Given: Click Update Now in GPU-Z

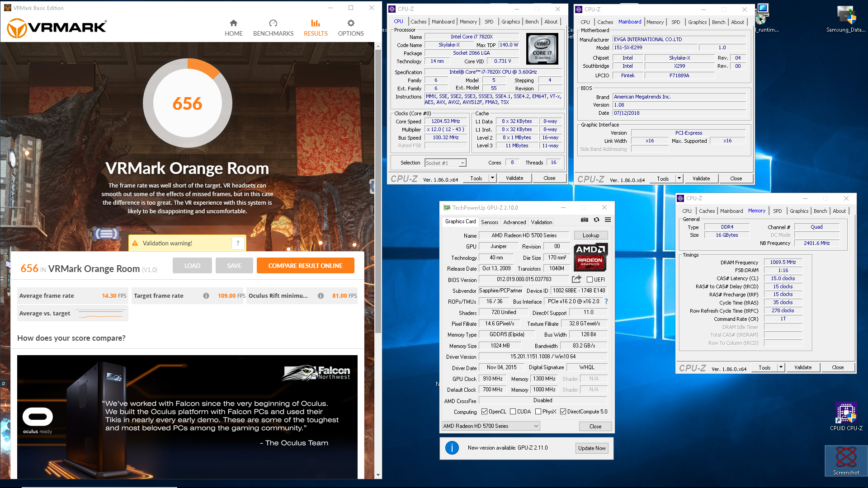Looking at the screenshot, I should [x=592, y=448].
